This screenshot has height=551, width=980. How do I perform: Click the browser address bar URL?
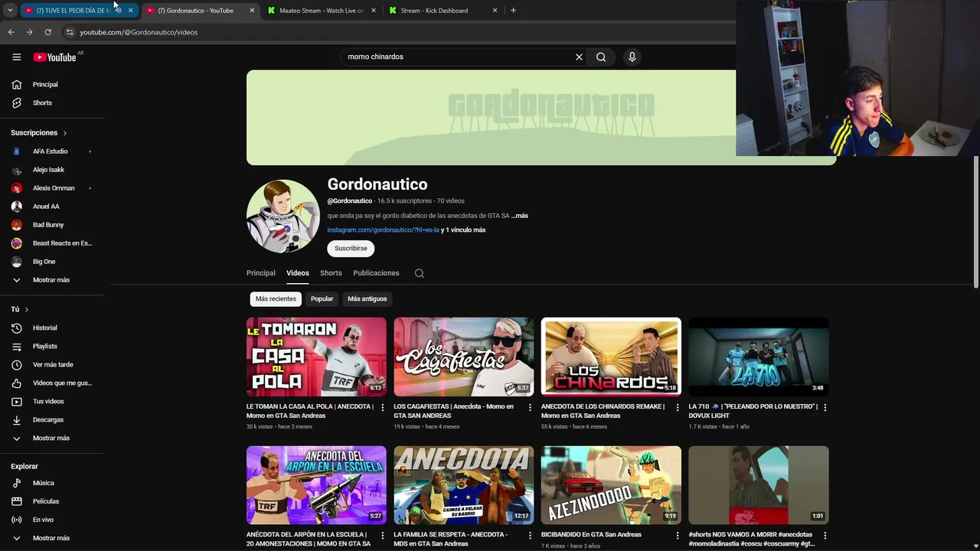(139, 32)
